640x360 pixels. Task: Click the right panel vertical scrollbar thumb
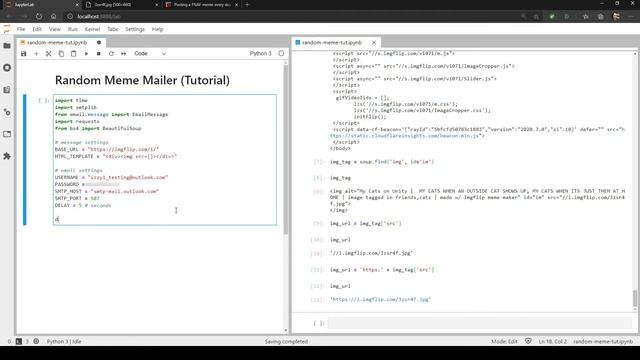click(x=635, y=298)
